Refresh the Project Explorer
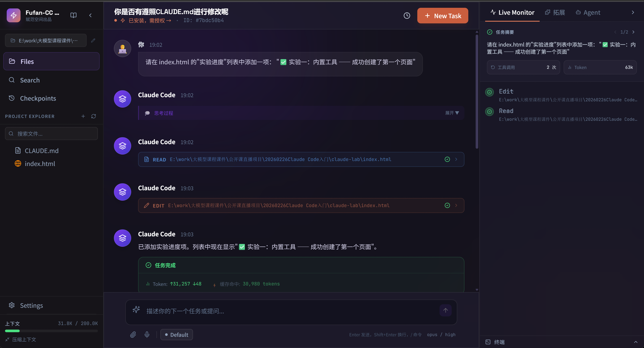The image size is (644, 348). click(x=94, y=116)
